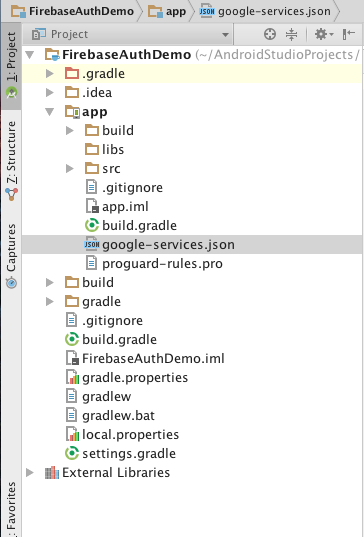Expand the src folder arrow
The height and width of the screenshot is (537, 364).
click(70, 168)
